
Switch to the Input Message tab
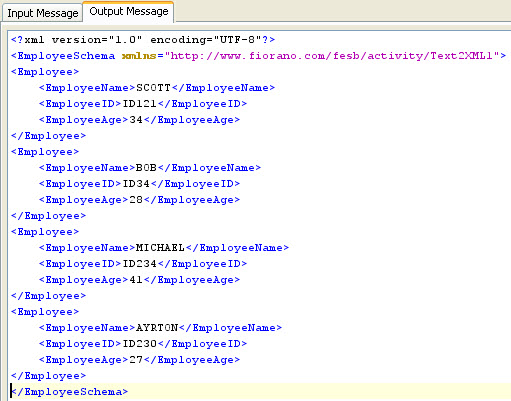pos(42,13)
